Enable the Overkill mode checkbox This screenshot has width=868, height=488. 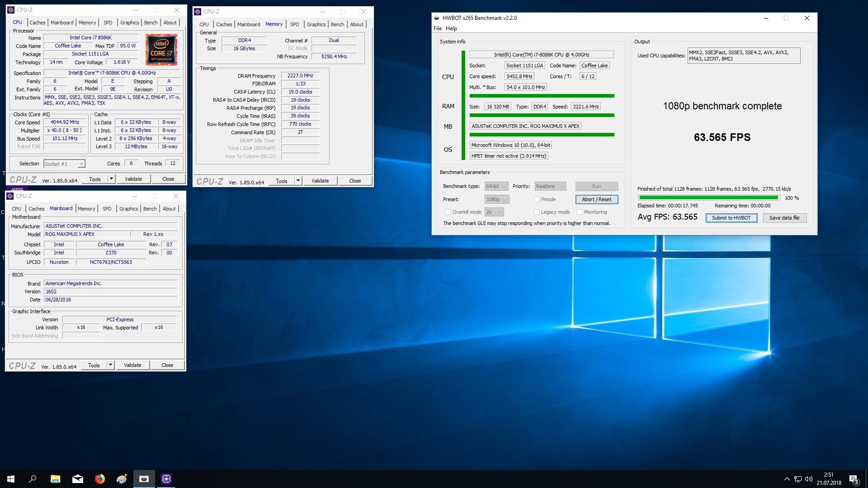pos(448,212)
